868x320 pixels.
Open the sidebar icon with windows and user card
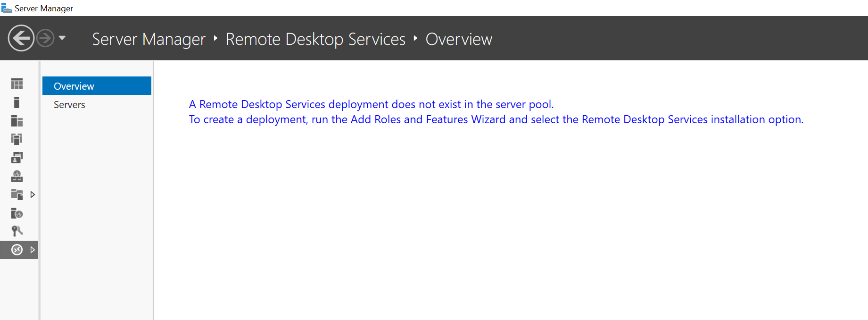(17, 157)
